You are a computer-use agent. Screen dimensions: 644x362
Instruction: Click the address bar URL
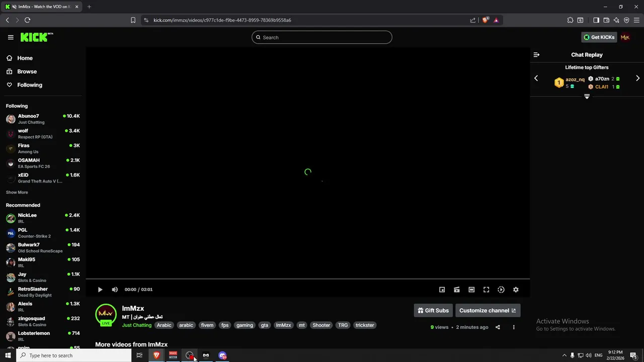click(222, 20)
